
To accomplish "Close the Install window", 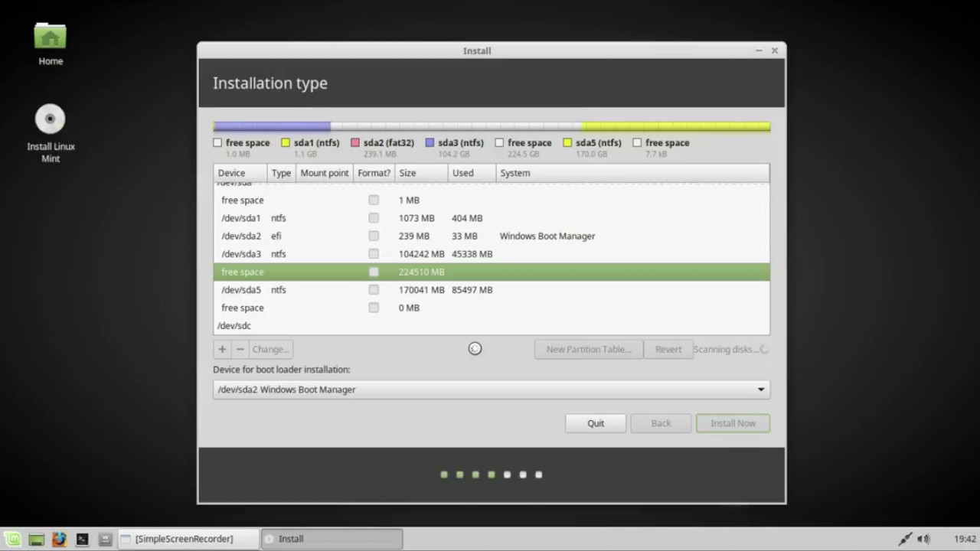I will point(775,51).
